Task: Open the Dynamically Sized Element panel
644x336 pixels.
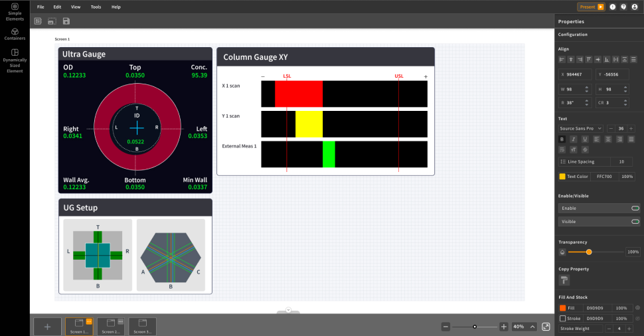Action: (15, 60)
